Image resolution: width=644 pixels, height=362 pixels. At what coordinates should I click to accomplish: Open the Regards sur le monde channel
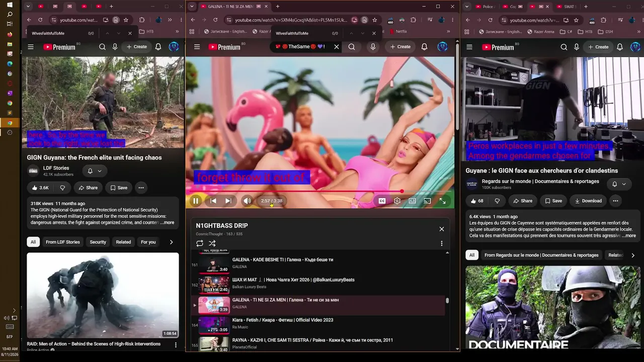tap(540, 181)
